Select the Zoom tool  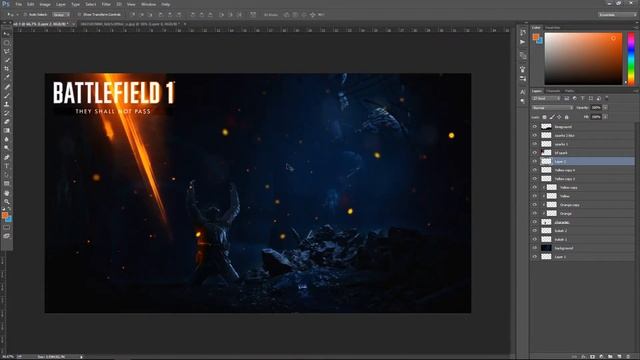pyautogui.click(x=7, y=201)
